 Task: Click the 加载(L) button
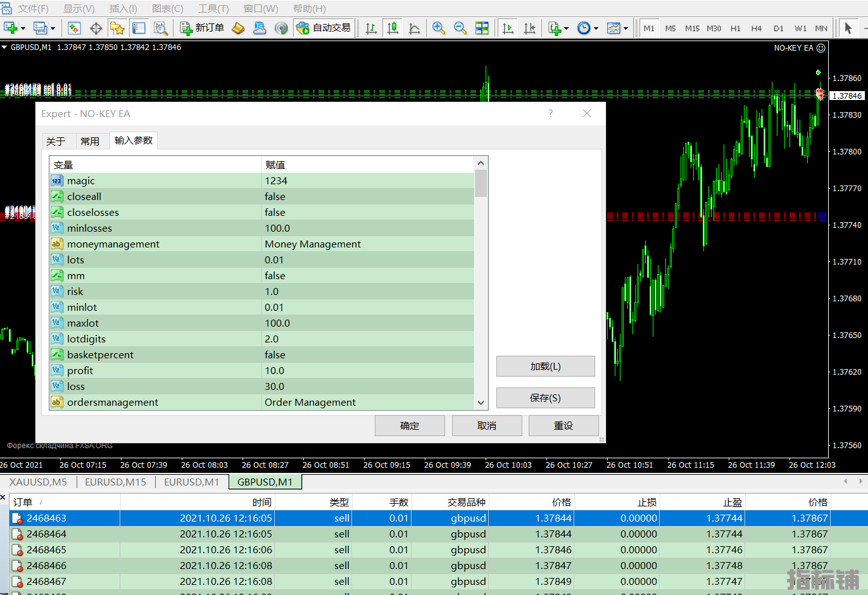[546, 366]
